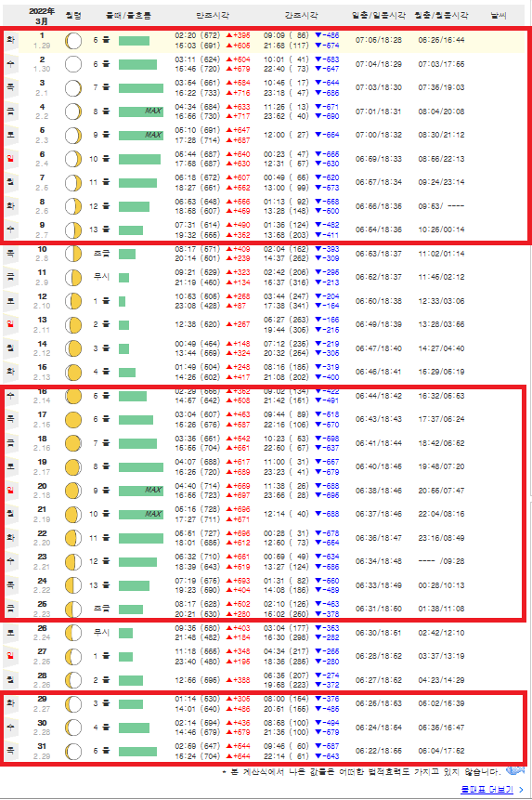The width and height of the screenshot is (532, 800).
Task: Click the chevron arrow beside 물때표 더보기
Action: point(521,790)
